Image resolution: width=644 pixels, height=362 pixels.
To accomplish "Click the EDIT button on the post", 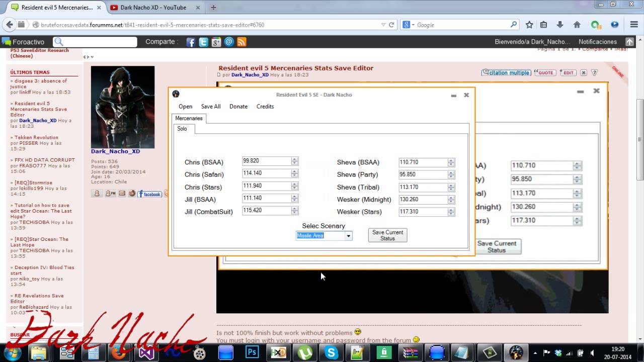I will 568,72.
